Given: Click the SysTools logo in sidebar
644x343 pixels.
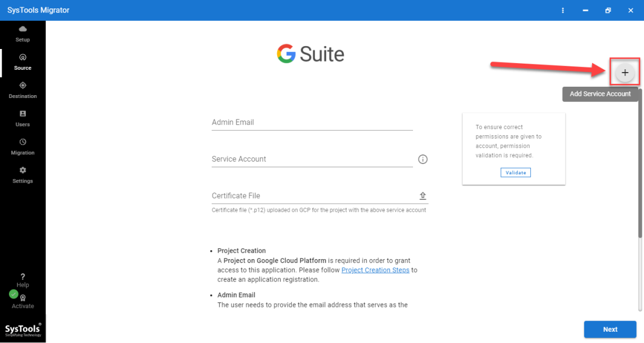Looking at the screenshot, I should tap(23, 329).
